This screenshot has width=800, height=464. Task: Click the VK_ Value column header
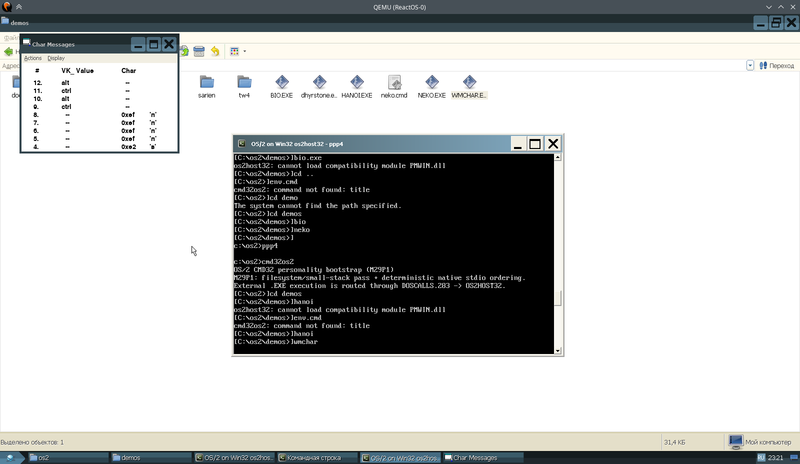[78, 70]
